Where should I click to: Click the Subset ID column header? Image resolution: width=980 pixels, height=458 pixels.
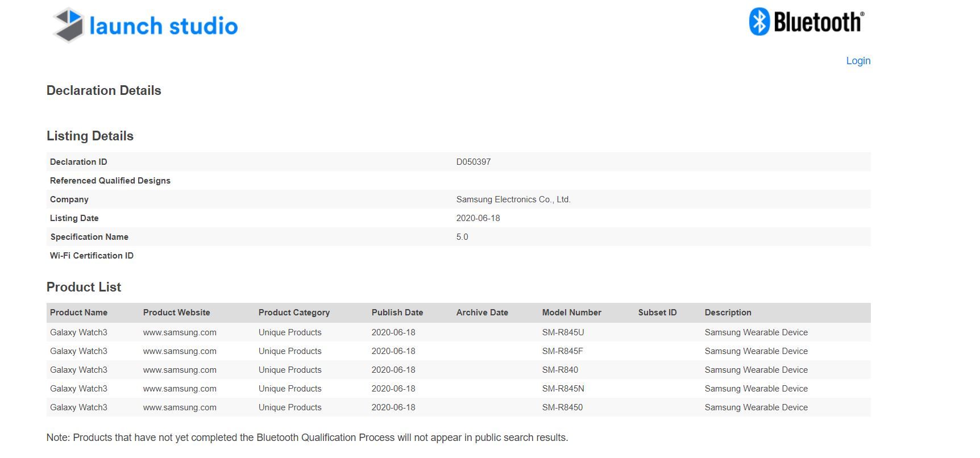click(x=658, y=313)
